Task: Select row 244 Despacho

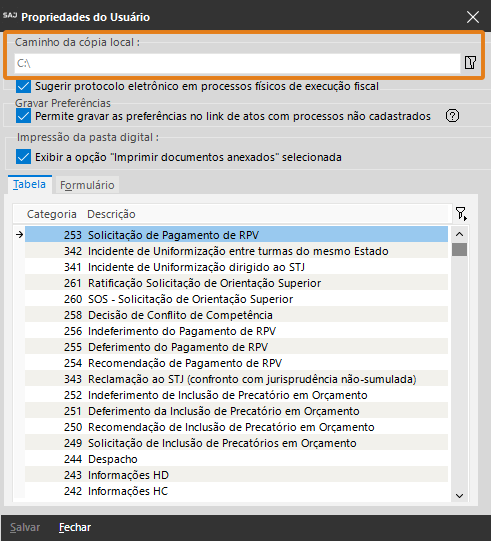Action: click(x=236, y=459)
